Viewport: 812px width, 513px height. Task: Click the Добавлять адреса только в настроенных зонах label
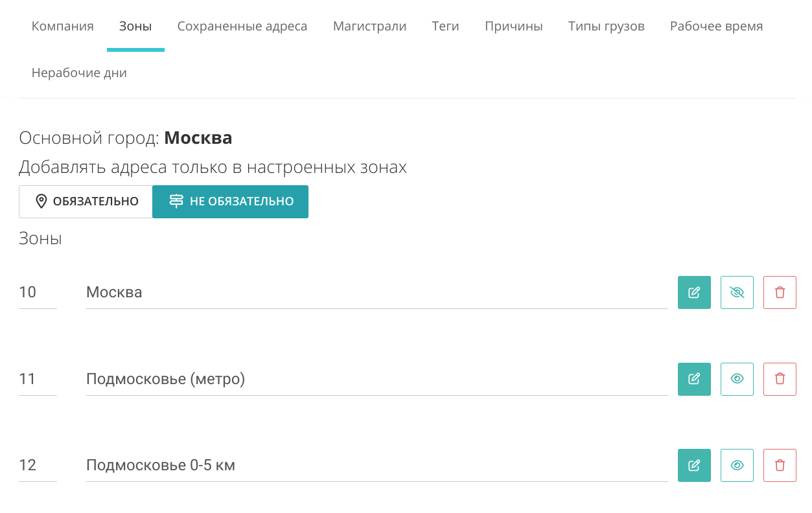pos(213,167)
